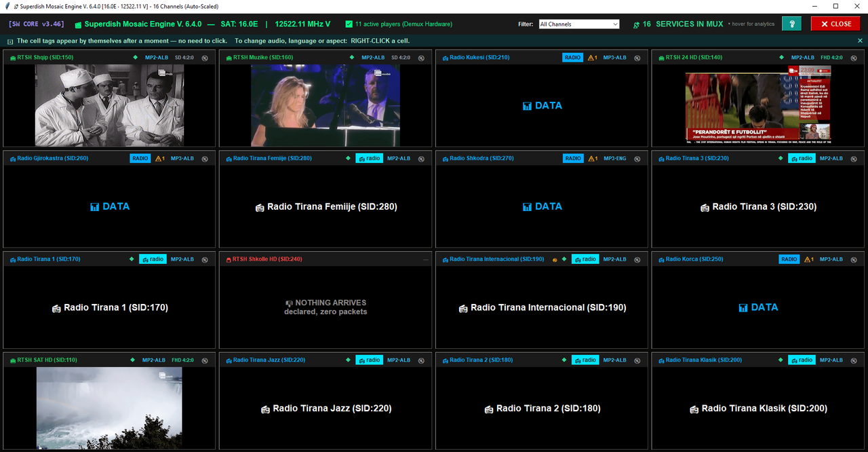Image resolution: width=868 pixels, height=452 pixels.
Task: Select the RTSH Shqip video thumbnail
Action: (x=109, y=105)
